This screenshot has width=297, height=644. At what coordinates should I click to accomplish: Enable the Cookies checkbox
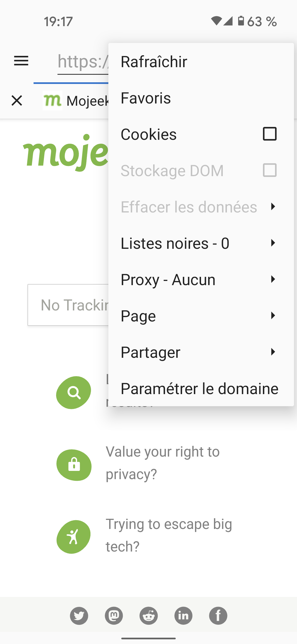coord(269,134)
